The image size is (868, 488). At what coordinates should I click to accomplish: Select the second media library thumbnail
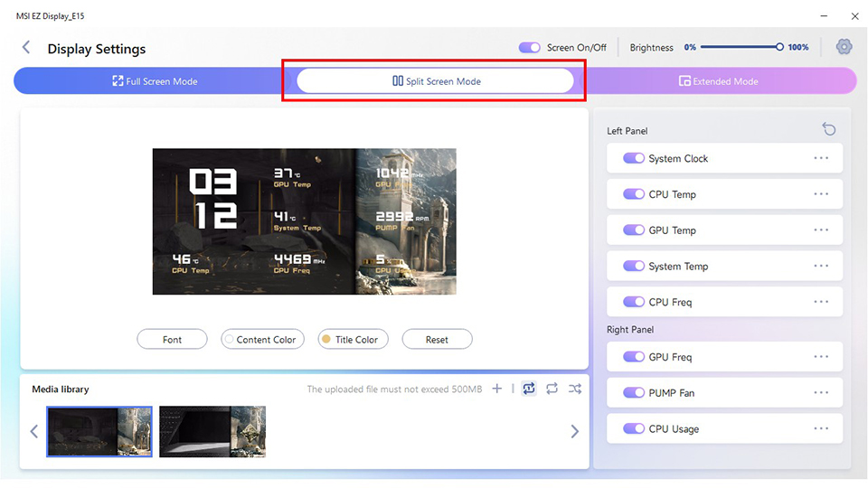tap(212, 432)
